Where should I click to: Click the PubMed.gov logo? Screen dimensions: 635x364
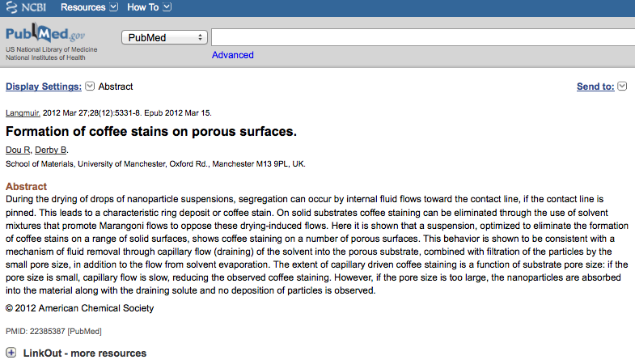(x=45, y=33)
